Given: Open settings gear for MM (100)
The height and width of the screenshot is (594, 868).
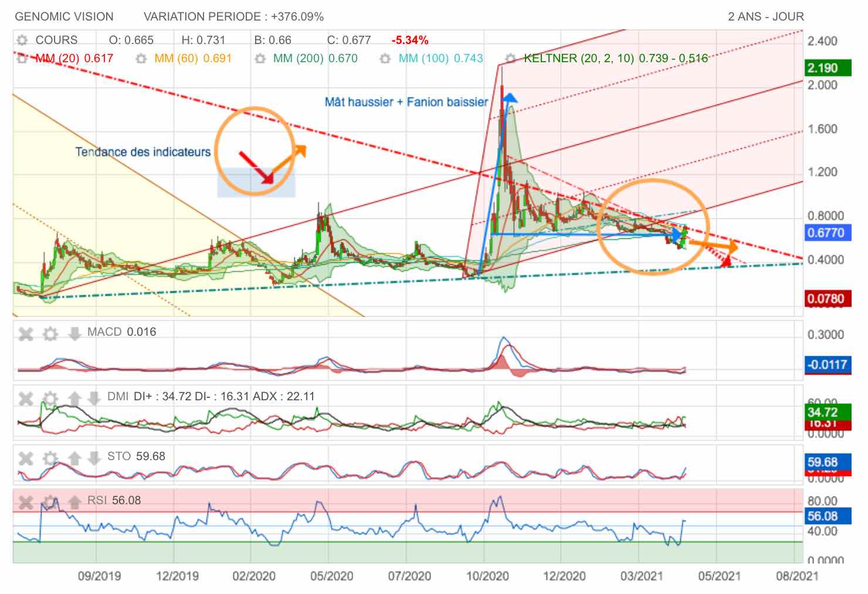Looking at the screenshot, I should point(385,59).
